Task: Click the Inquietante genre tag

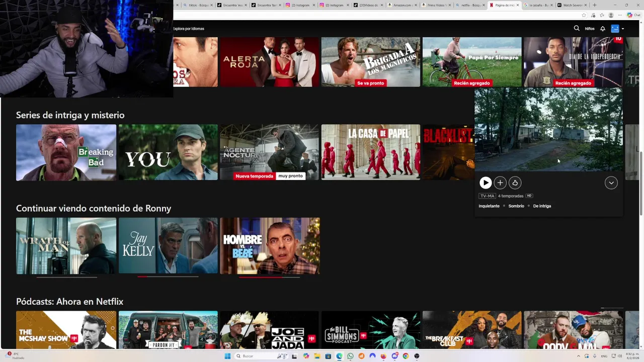Action: pyautogui.click(x=489, y=206)
